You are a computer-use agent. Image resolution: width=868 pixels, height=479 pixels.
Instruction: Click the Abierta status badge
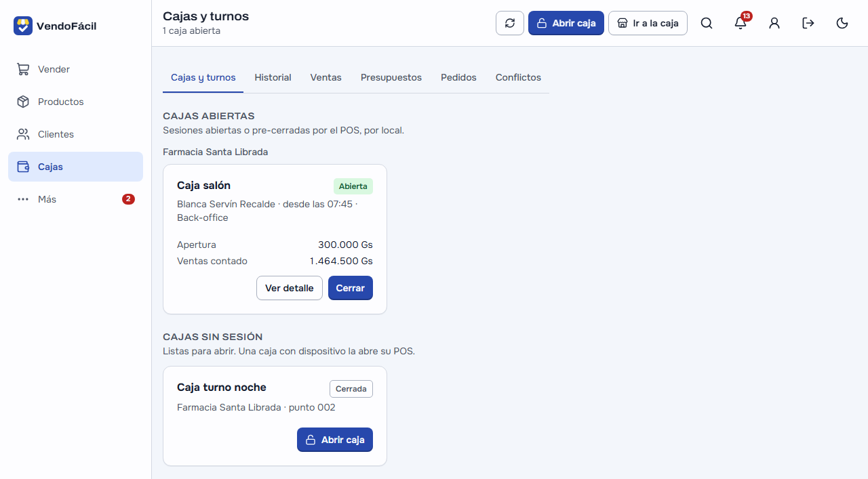click(x=353, y=186)
